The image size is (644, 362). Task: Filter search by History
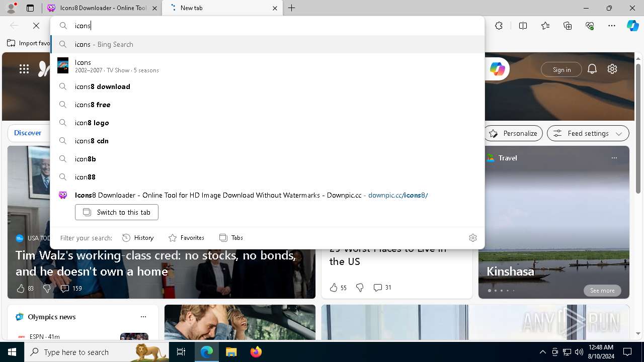(138, 238)
